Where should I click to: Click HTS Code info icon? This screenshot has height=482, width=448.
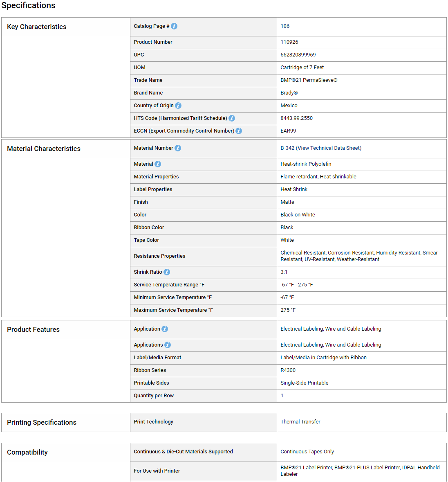pos(232,118)
